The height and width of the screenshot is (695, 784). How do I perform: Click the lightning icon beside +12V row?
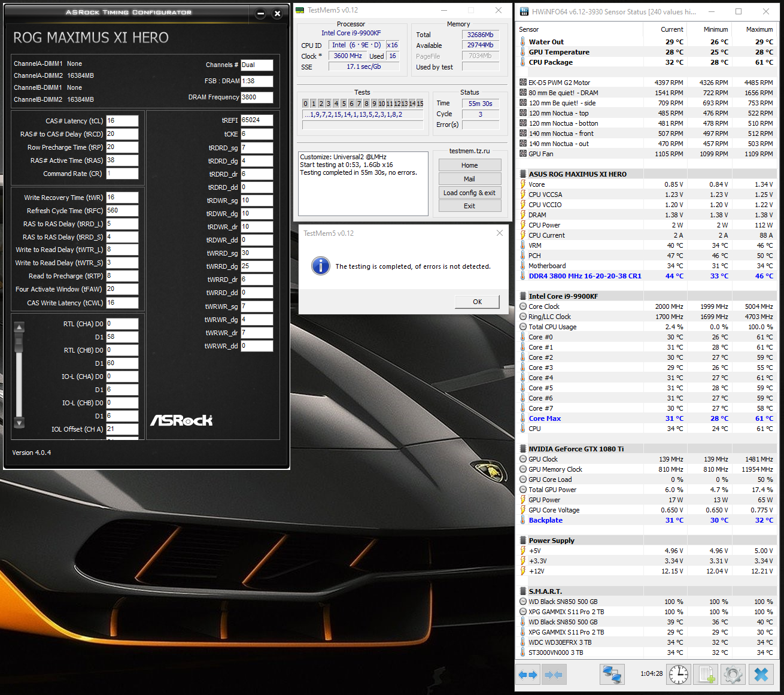[x=523, y=571]
